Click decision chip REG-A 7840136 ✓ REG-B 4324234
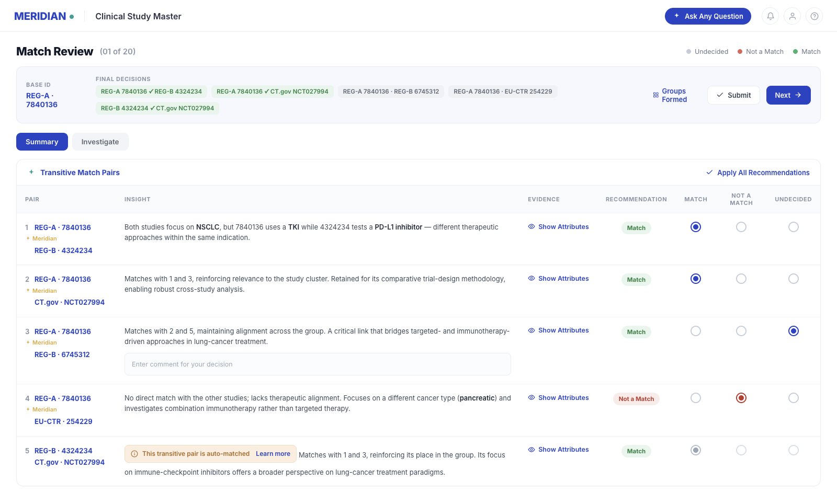837x504 pixels. pyautogui.click(x=151, y=91)
